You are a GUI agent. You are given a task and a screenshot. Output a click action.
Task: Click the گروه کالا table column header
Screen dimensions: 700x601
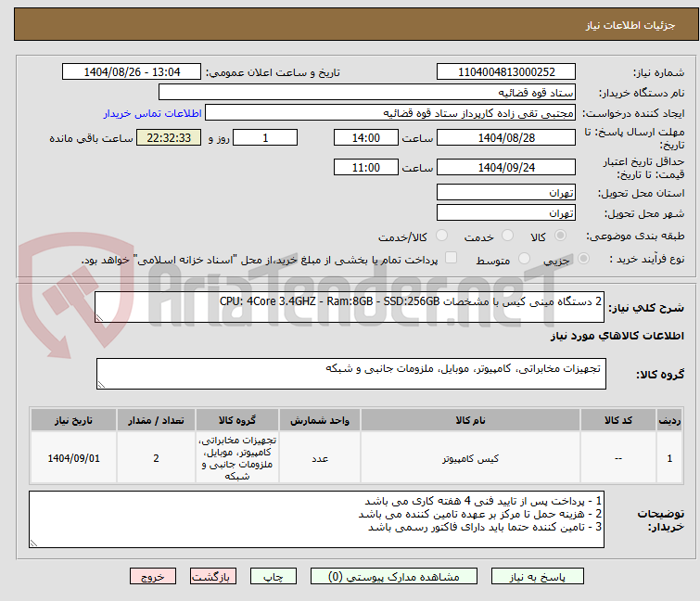pyautogui.click(x=237, y=420)
